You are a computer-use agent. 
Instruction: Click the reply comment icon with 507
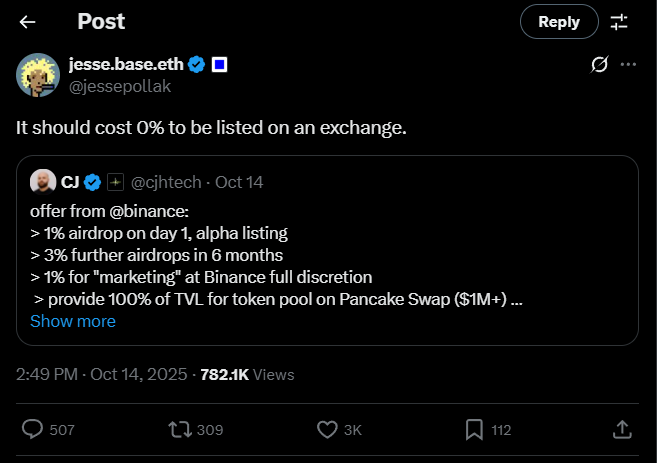pos(33,429)
